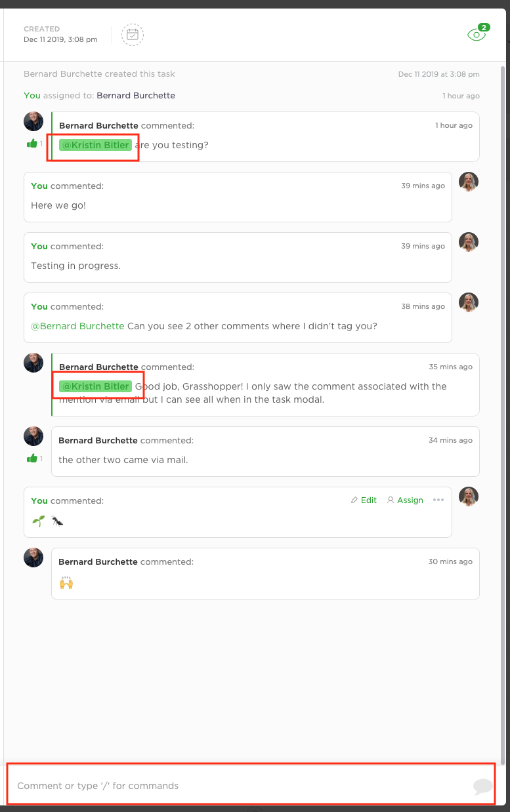Click the send comment speech bubble icon
Screen dimensions: 510x812
coord(482,786)
